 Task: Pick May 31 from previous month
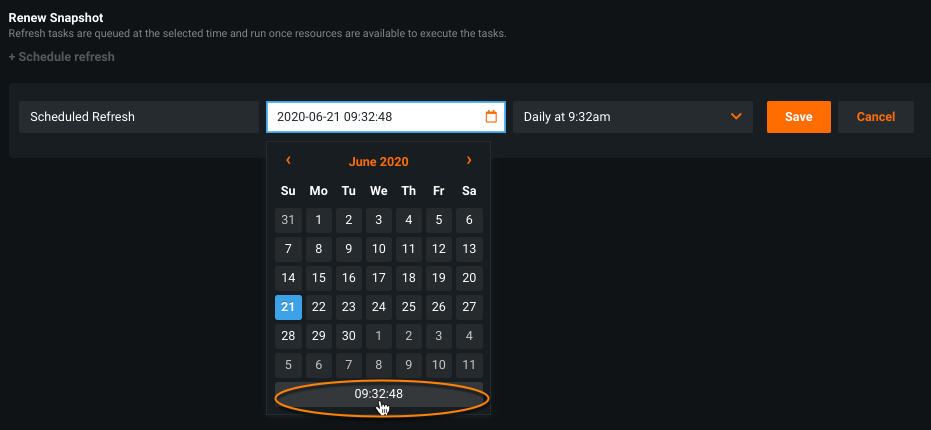(288, 220)
